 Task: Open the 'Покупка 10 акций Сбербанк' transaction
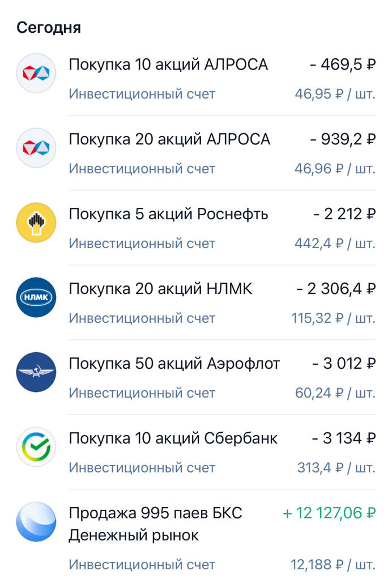click(173, 438)
